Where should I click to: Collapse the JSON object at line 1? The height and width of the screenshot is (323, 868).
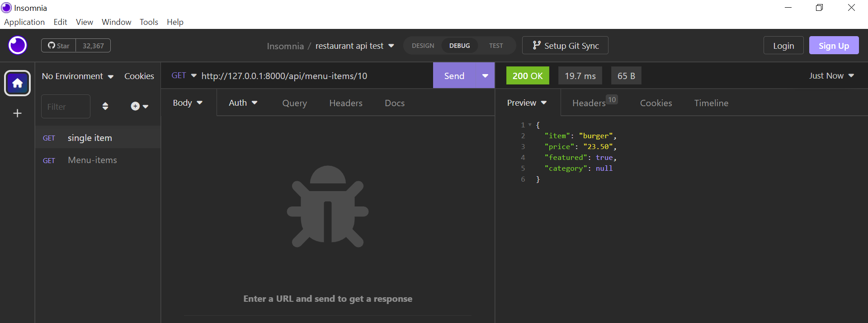[x=530, y=125]
